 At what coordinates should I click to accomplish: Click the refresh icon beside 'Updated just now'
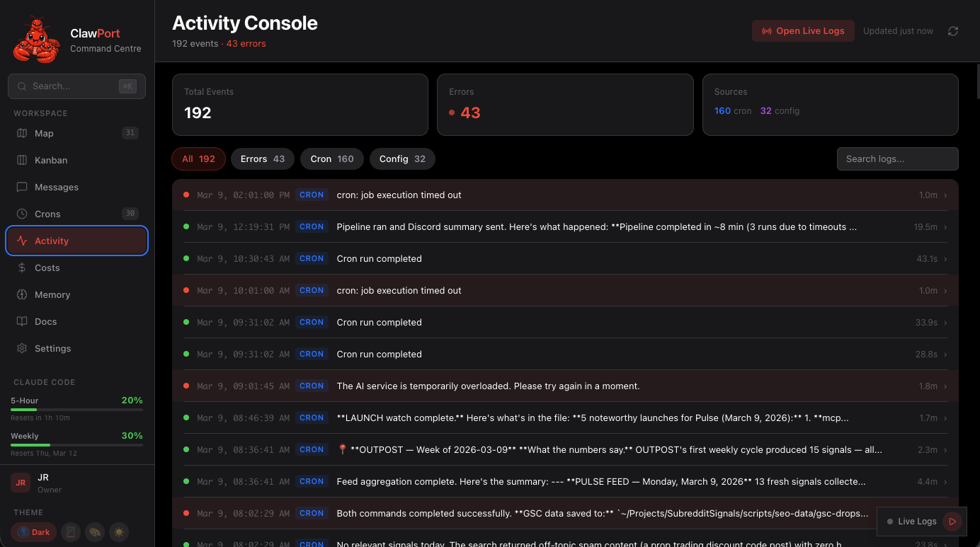click(x=953, y=31)
